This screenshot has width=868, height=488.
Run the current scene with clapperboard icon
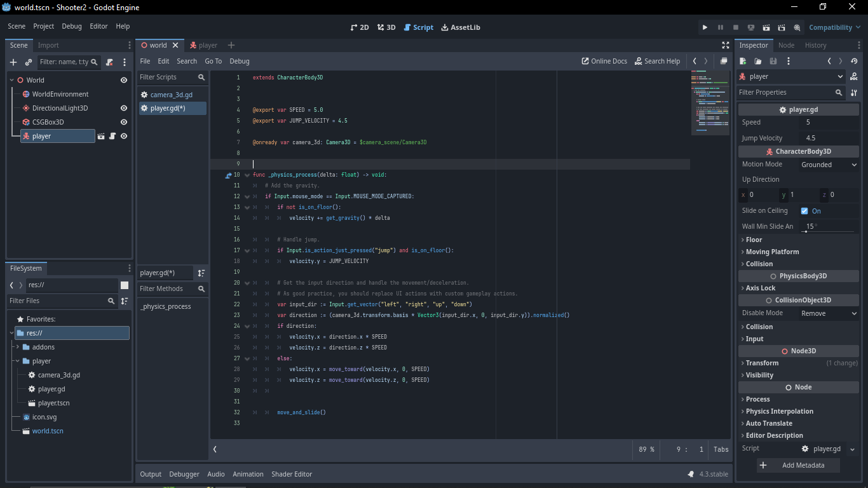click(x=766, y=27)
